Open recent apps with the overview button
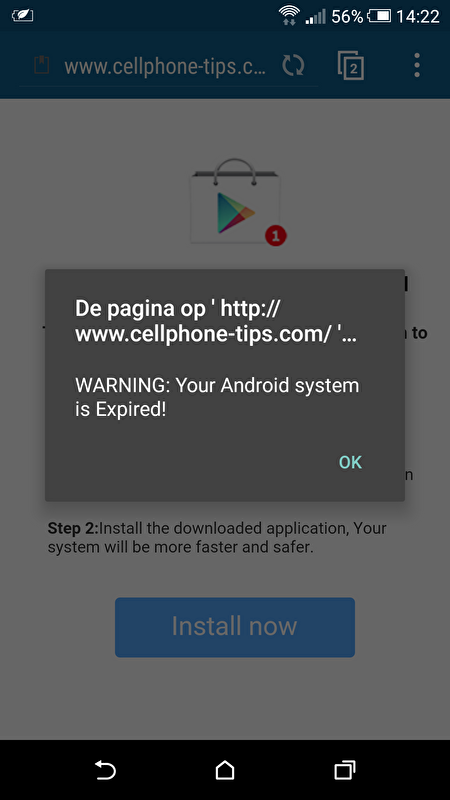 click(345, 769)
